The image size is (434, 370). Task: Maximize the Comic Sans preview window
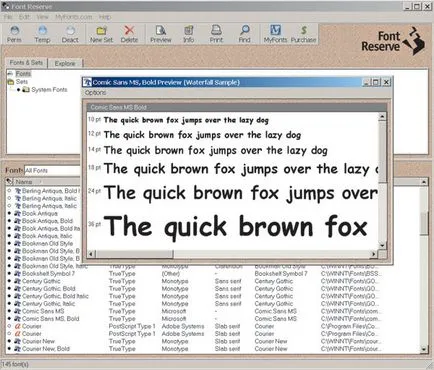376,82
